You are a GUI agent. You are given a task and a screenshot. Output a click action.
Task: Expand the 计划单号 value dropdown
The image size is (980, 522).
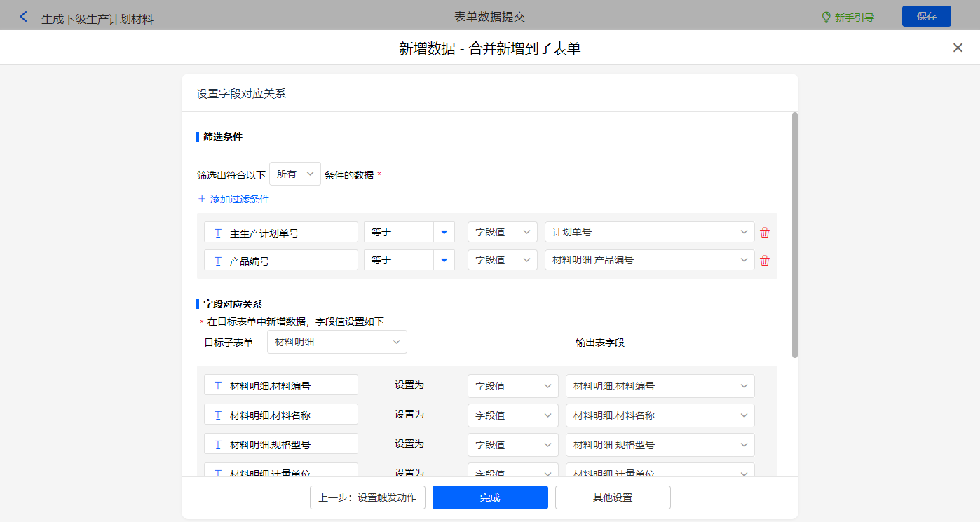click(649, 233)
